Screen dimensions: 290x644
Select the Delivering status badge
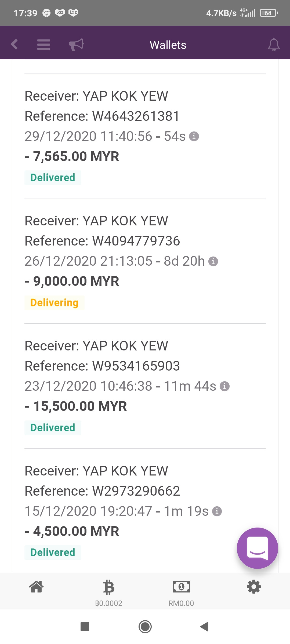pos(54,303)
